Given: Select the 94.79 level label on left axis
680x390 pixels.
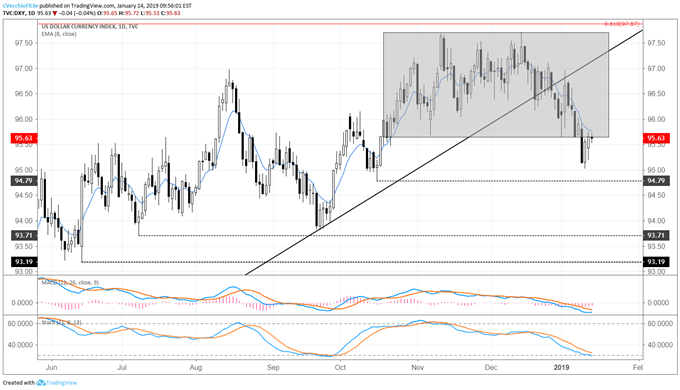Looking at the screenshot, I should pyautogui.click(x=24, y=180).
